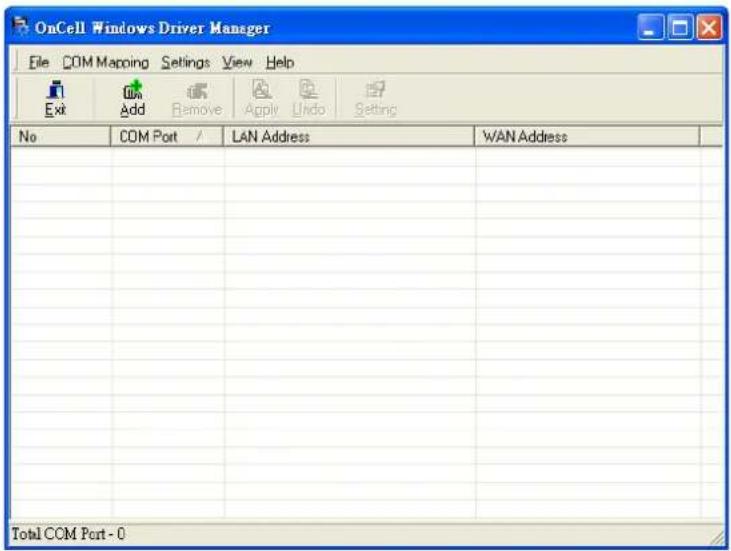
Task: Sort by the WAN Address column header
Action: tap(587, 137)
